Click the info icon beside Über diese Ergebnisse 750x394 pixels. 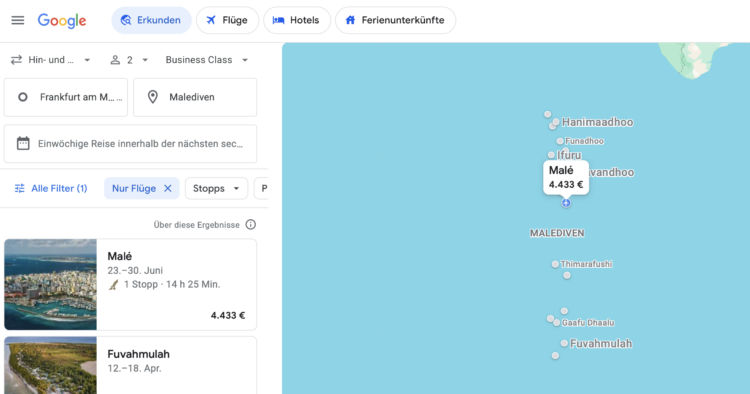(251, 224)
